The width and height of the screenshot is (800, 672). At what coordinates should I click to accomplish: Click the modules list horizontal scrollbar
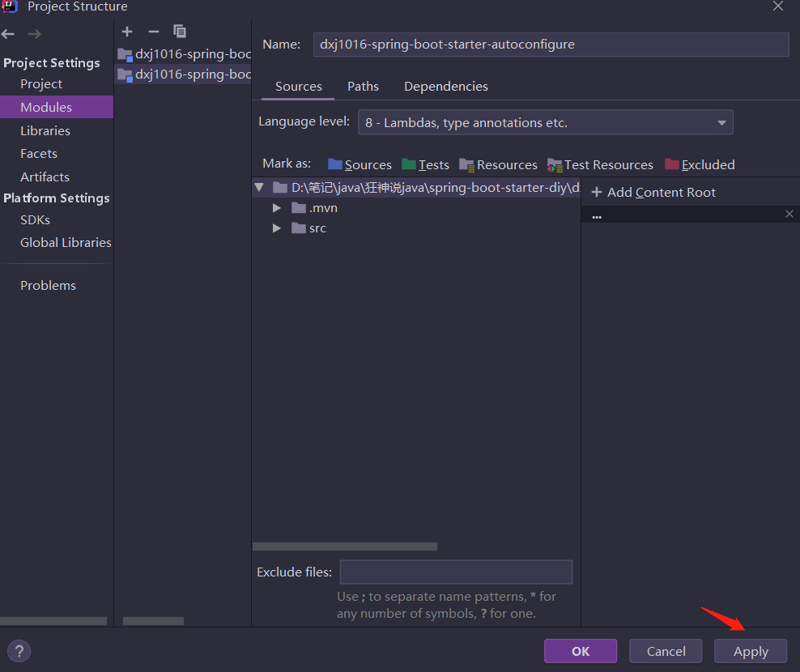click(x=153, y=621)
